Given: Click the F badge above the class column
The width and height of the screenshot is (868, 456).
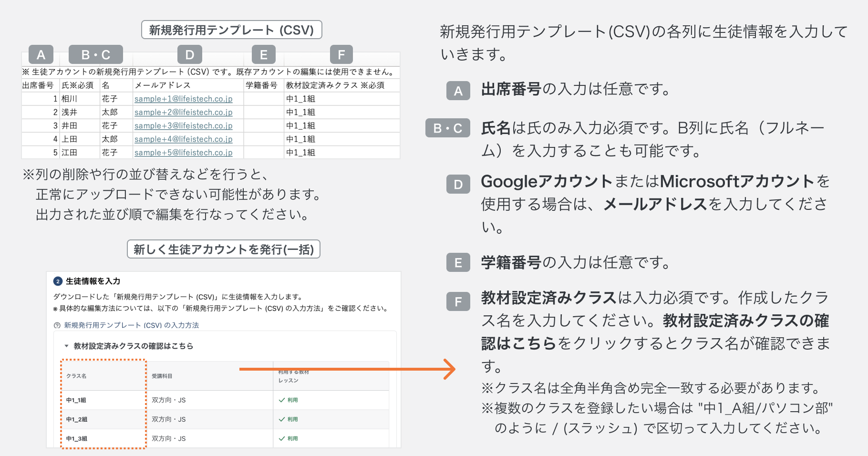Looking at the screenshot, I should [x=341, y=55].
